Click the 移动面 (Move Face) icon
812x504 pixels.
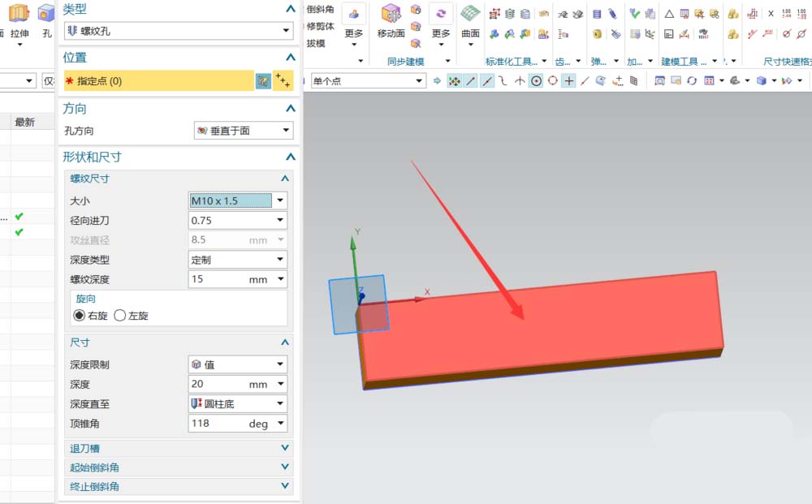click(391, 14)
